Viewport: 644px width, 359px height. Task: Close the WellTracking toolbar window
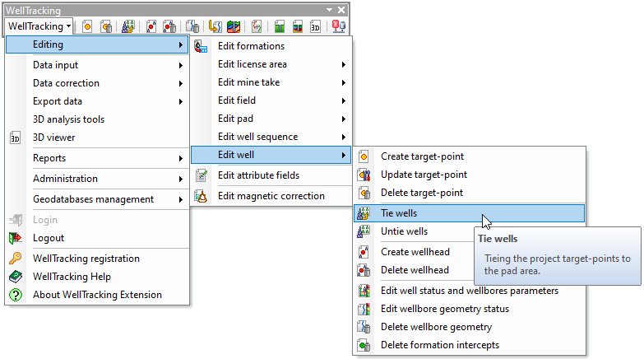[341, 9]
